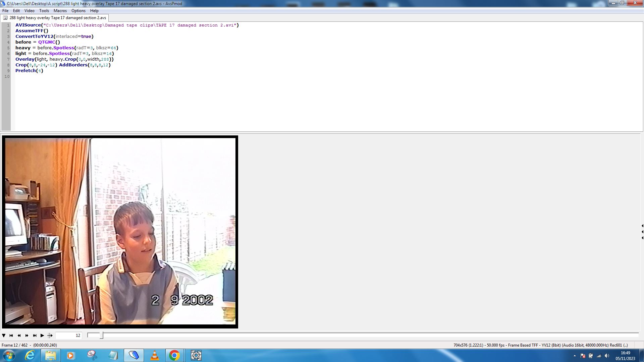Open the Help menu
Screen dimensions: 644x362
[94, 11]
